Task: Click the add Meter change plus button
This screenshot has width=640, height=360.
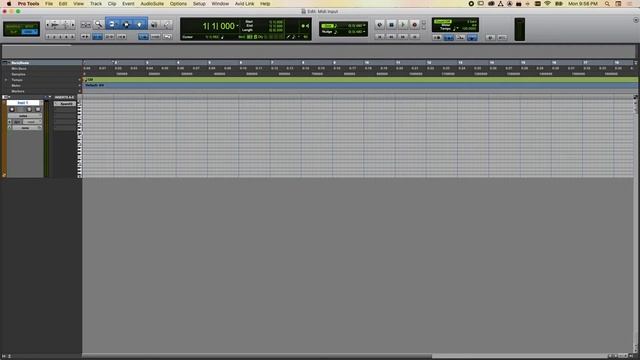Action: click(80, 86)
